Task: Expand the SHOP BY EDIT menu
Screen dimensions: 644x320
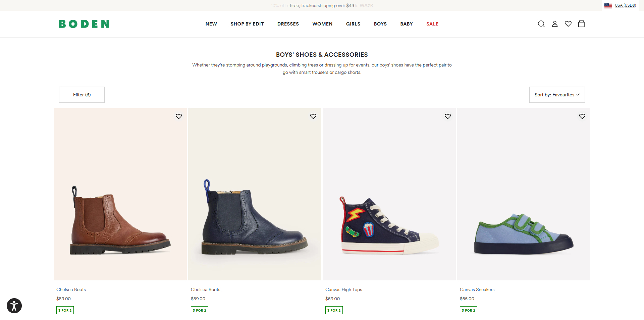Action: point(247,24)
